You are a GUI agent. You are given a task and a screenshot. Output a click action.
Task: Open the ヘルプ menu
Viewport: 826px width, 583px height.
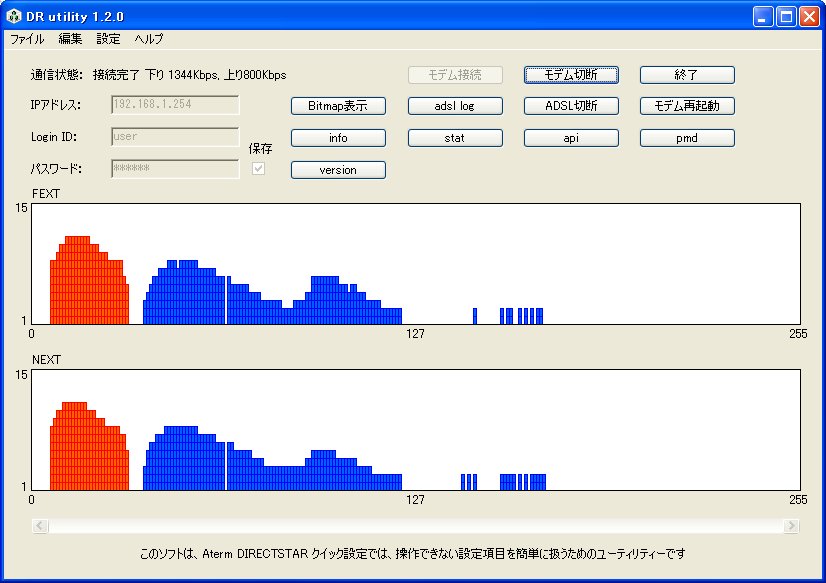149,39
